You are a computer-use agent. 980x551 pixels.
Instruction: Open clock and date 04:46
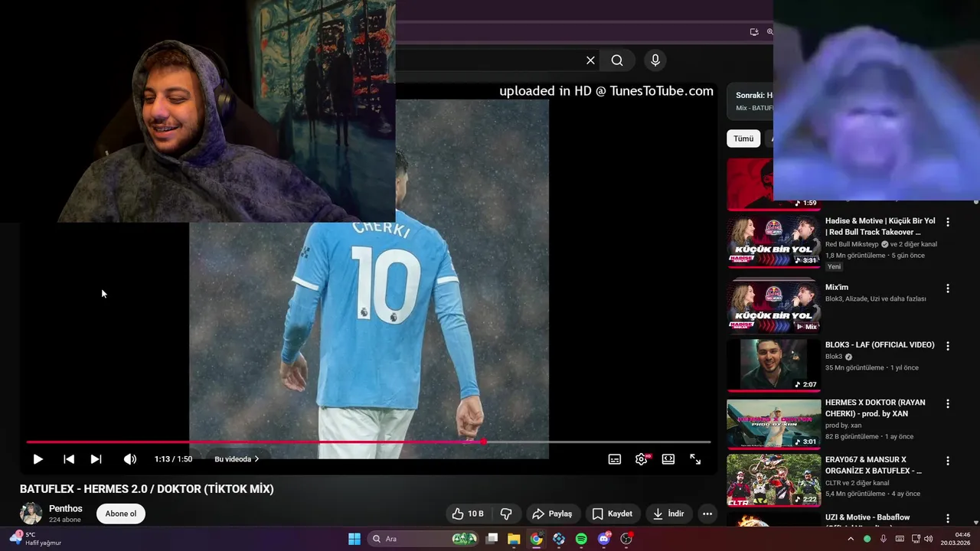tap(956, 539)
